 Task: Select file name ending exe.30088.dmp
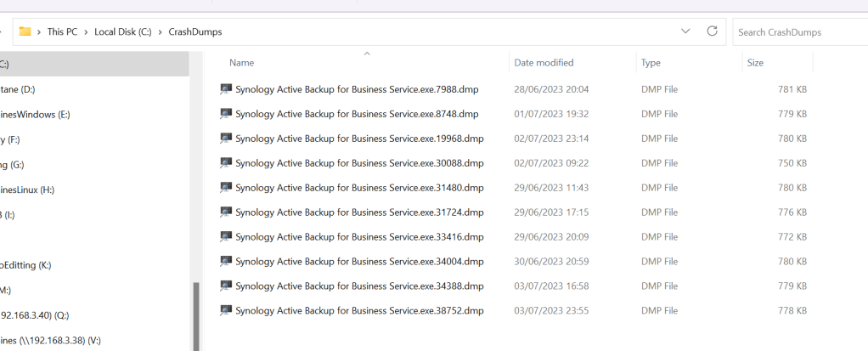tap(359, 163)
